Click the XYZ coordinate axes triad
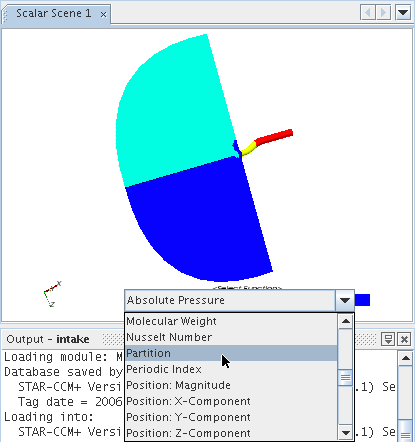415x442 pixels. tap(53, 294)
